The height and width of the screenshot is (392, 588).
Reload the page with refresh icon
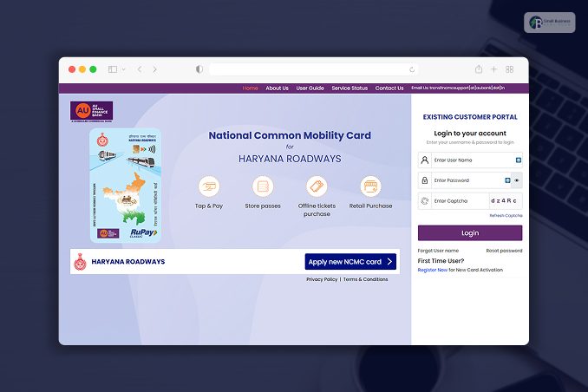412,69
